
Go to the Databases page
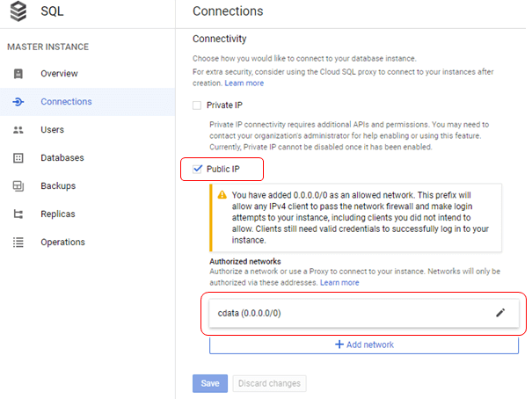point(62,158)
